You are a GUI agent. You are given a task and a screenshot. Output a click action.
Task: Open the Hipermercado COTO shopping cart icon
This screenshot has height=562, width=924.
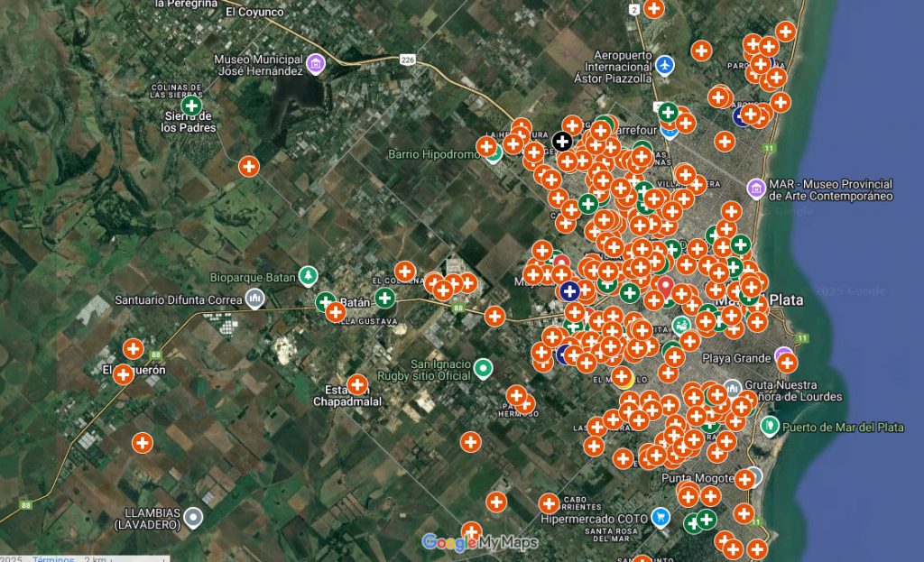point(662,517)
